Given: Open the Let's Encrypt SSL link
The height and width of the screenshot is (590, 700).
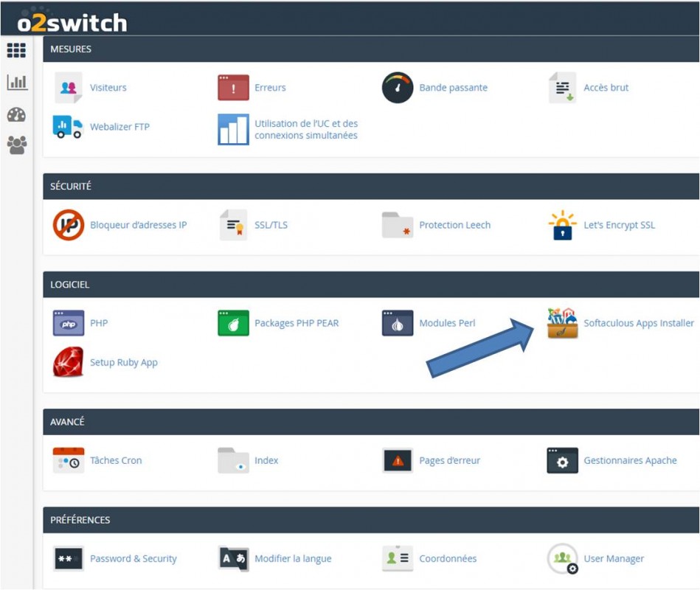Looking at the screenshot, I should 619,225.
